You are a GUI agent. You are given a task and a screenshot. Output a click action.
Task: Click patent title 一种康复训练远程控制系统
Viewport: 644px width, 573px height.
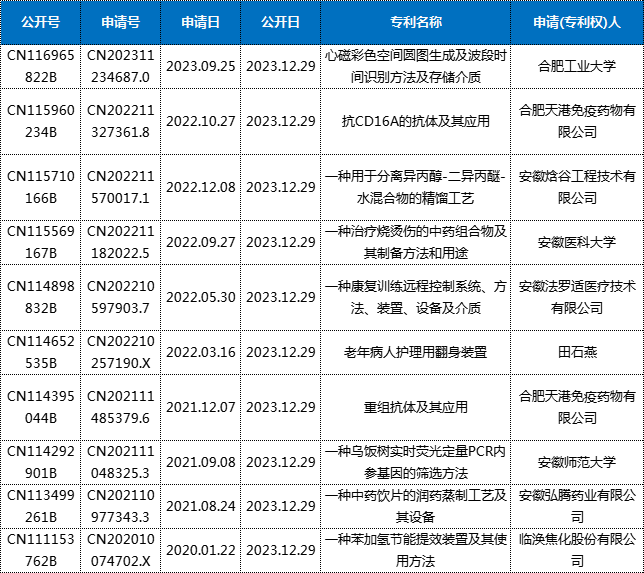402,286
